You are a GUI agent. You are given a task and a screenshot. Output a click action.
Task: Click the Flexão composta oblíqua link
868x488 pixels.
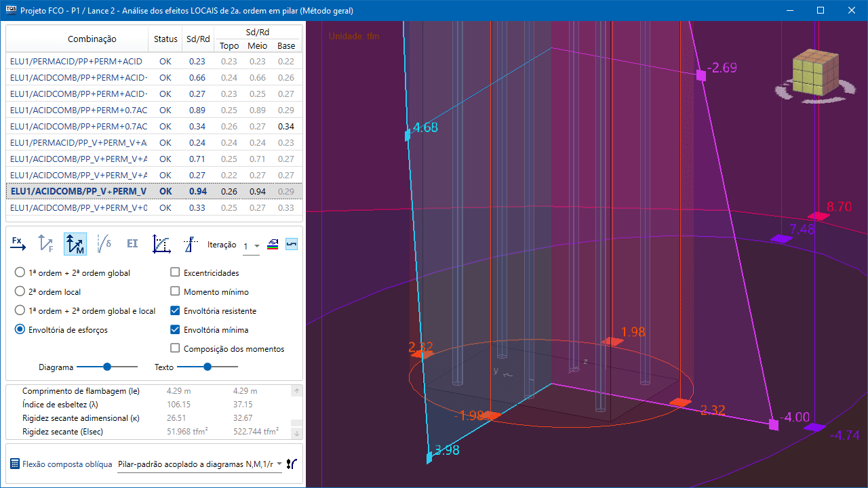pos(67,464)
